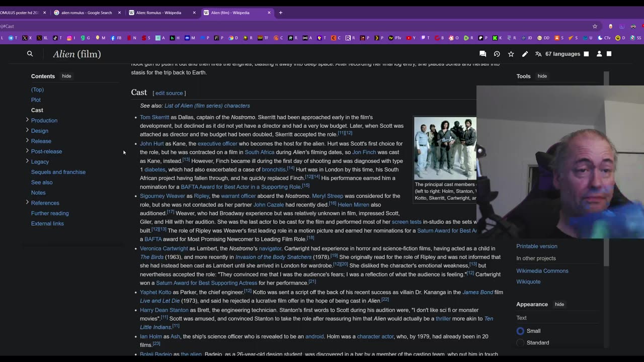The image size is (644, 362).
Task: Open the 'Invasion of the Body Snatchers' link
Action: click(274, 257)
